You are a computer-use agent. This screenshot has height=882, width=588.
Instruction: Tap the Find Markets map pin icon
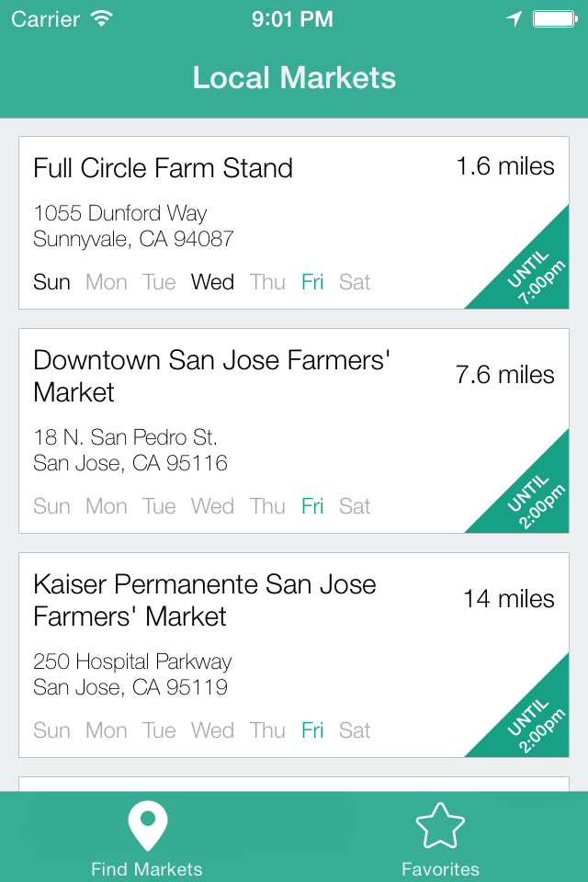pyautogui.click(x=147, y=826)
